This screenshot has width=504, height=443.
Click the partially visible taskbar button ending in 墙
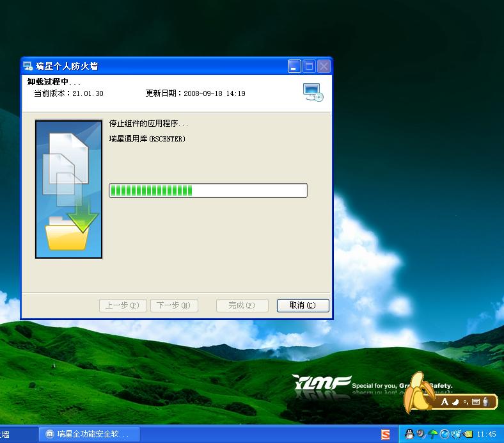(x=19, y=434)
